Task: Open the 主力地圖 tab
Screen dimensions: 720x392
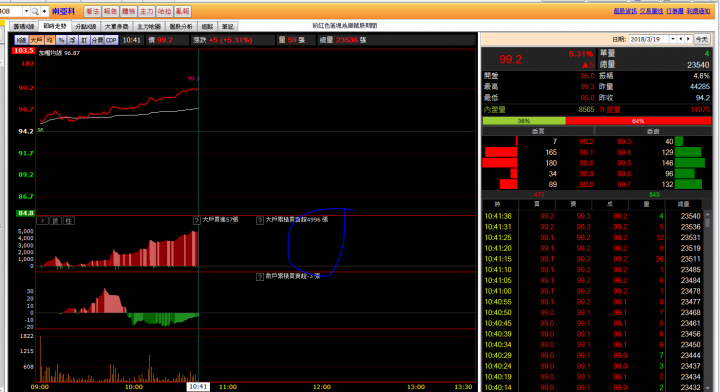Action: (149, 27)
